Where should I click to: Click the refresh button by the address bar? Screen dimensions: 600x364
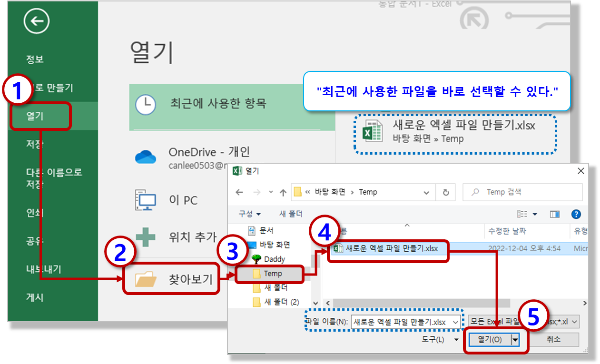pos(446,193)
